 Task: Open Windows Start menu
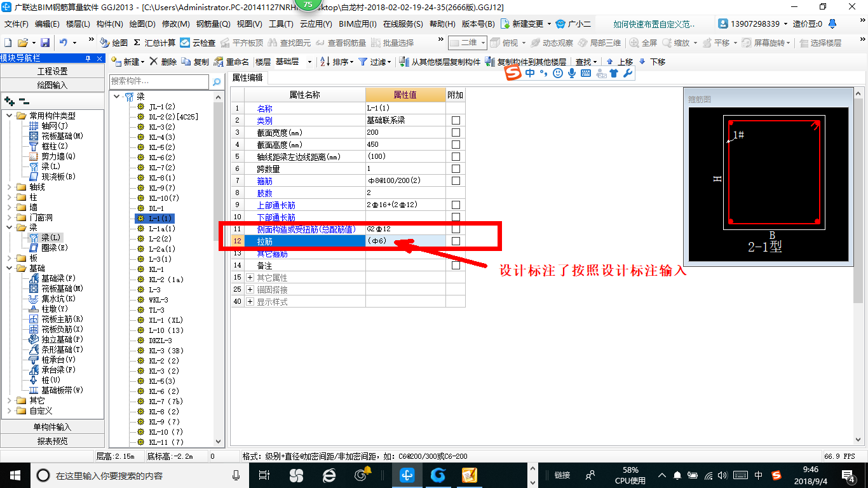coord(15,475)
